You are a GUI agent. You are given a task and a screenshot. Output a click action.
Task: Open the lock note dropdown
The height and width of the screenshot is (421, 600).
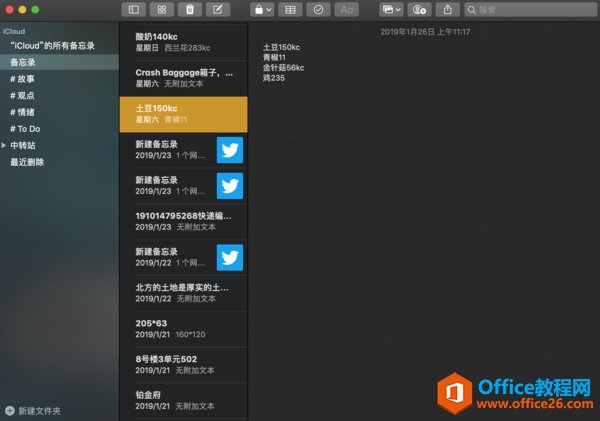pyautogui.click(x=262, y=10)
